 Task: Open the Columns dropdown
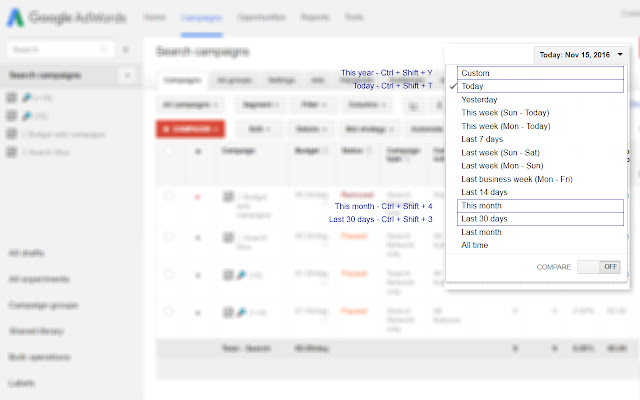367,105
